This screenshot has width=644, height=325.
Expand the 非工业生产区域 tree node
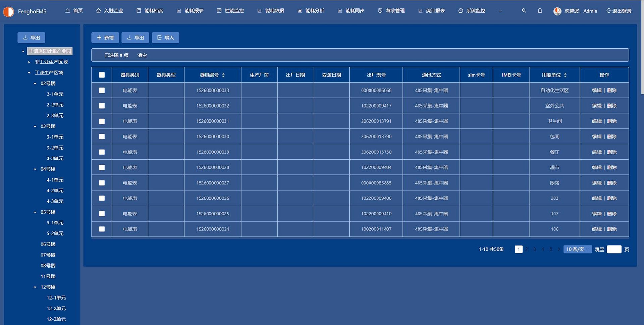29,62
